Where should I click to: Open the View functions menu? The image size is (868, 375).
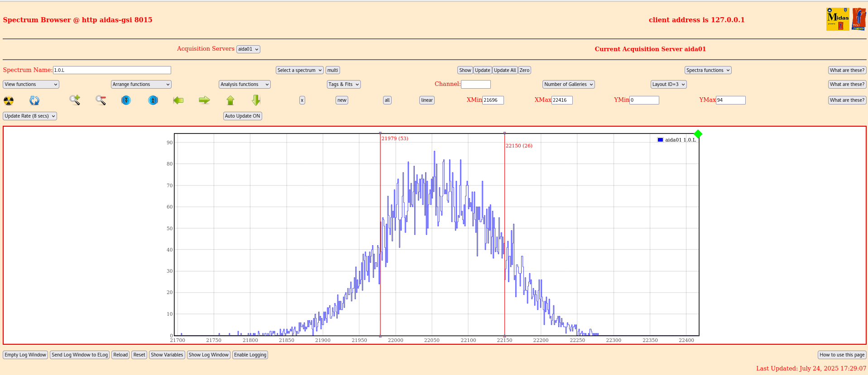(x=31, y=85)
